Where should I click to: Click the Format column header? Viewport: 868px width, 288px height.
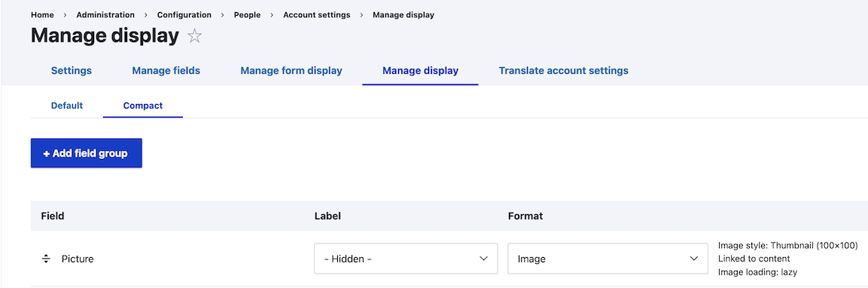coord(525,216)
